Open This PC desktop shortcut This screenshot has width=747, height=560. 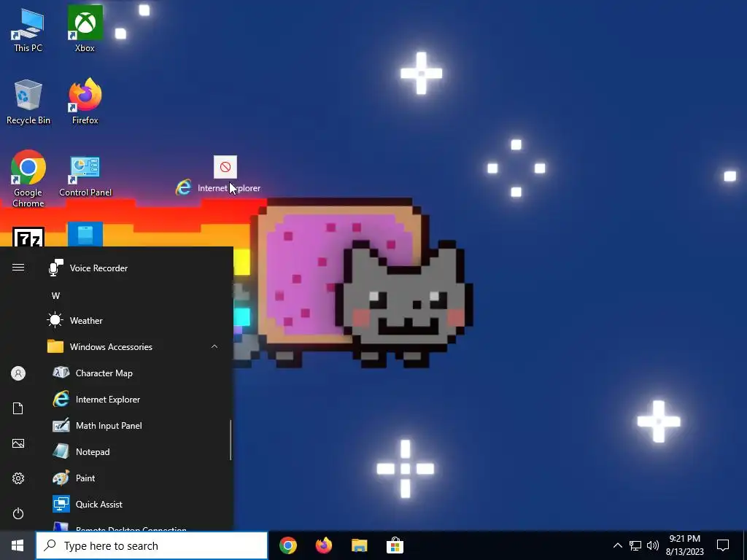pyautogui.click(x=28, y=30)
